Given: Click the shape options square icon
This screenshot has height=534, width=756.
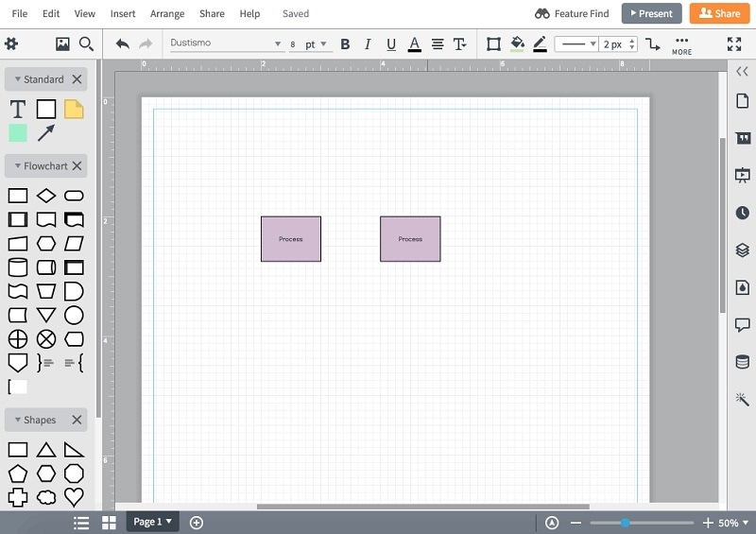Looking at the screenshot, I should click(x=493, y=44).
